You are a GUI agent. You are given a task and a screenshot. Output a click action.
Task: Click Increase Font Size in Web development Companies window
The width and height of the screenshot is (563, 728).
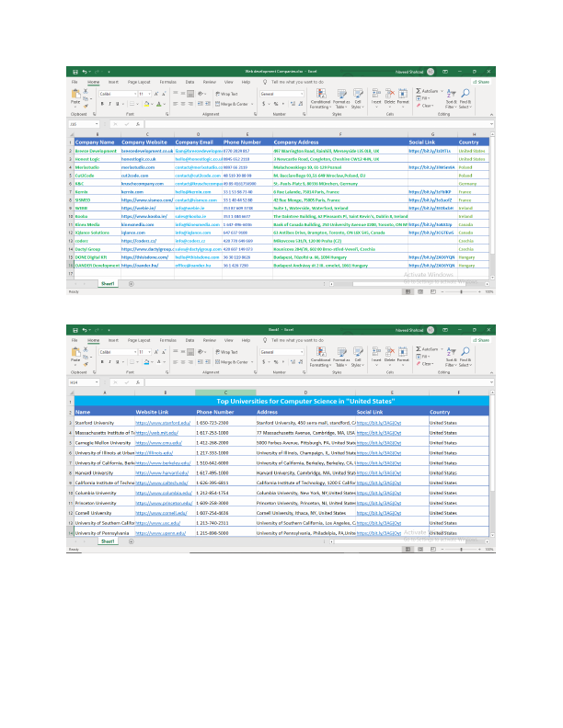[156, 94]
